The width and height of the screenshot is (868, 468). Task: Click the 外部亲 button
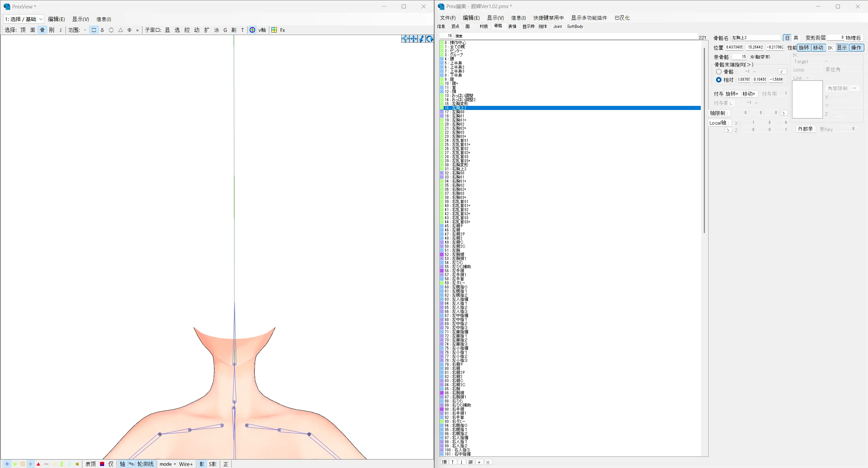click(805, 129)
